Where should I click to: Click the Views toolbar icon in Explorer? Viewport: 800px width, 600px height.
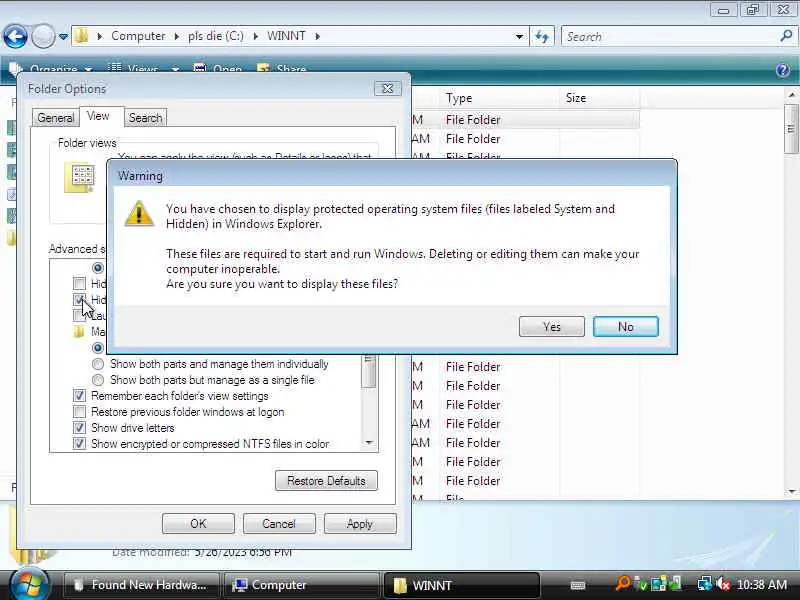(114, 68)
